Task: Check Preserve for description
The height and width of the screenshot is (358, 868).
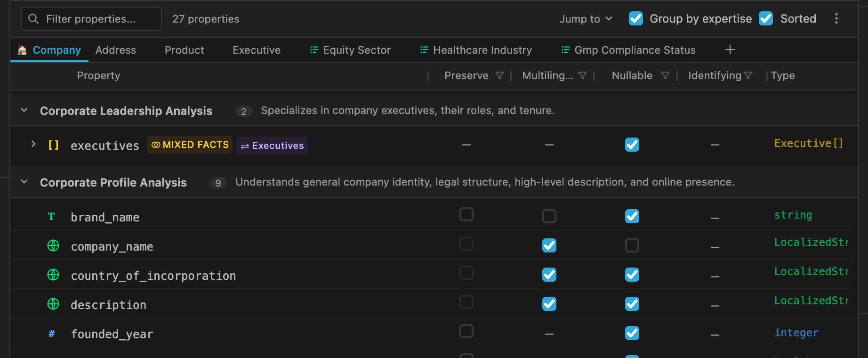Action: pos(466,302)
